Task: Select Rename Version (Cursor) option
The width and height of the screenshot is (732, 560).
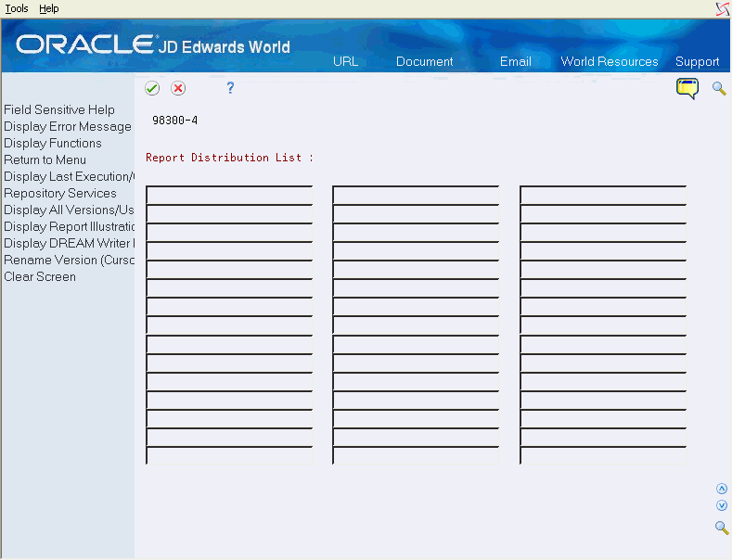Action: 69,260
